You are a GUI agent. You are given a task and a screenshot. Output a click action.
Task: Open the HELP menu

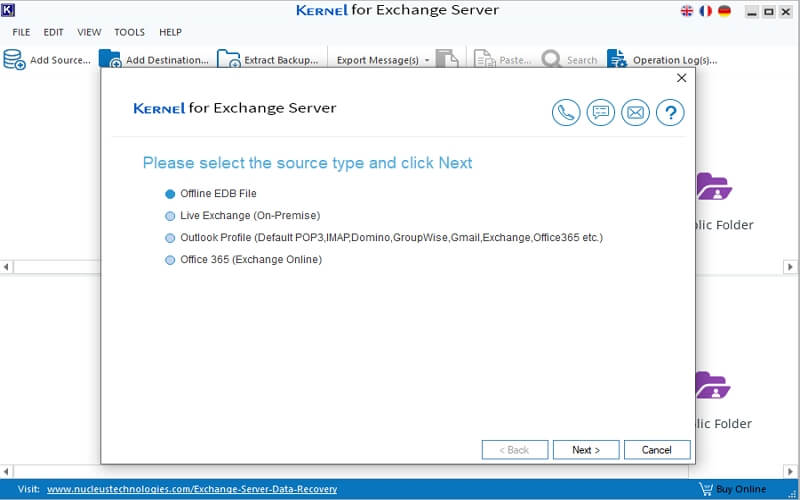[x=170, y=32]
